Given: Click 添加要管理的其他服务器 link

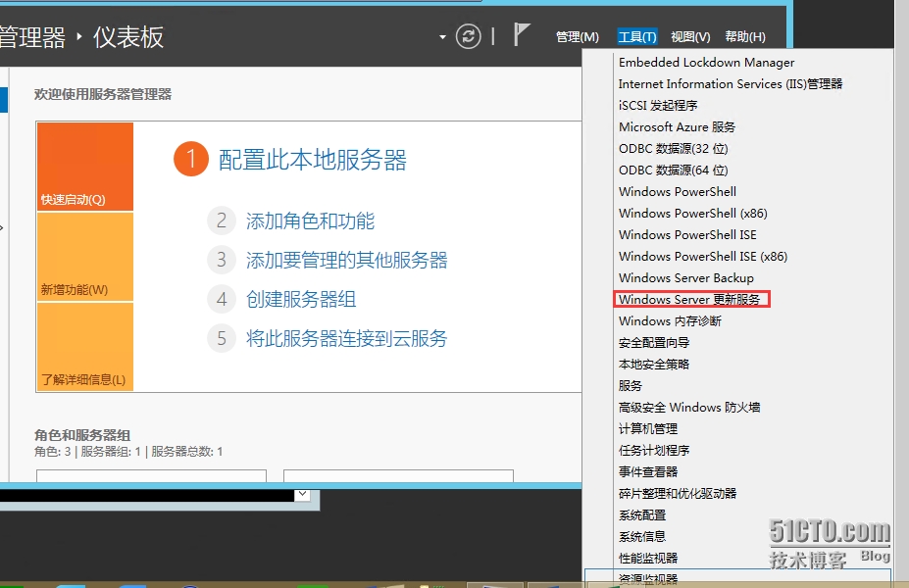Looking at the screenshot, I should [x=347, y=260].
